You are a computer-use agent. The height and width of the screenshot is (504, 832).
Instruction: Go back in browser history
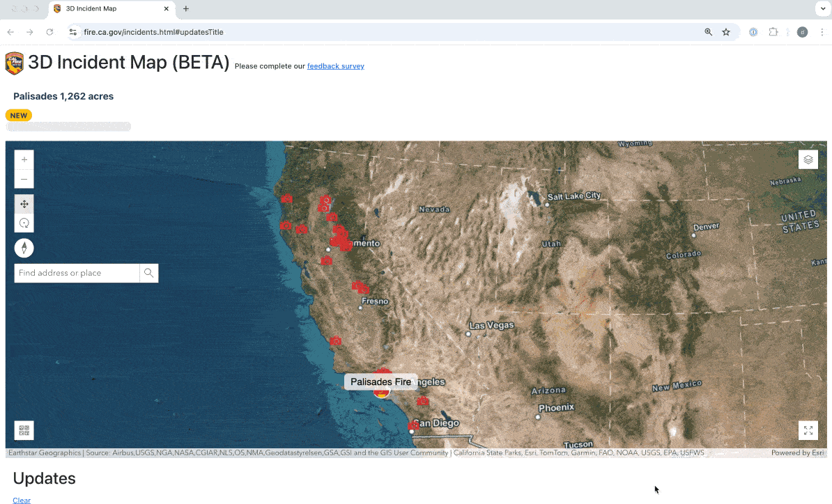tap(10, 32)
